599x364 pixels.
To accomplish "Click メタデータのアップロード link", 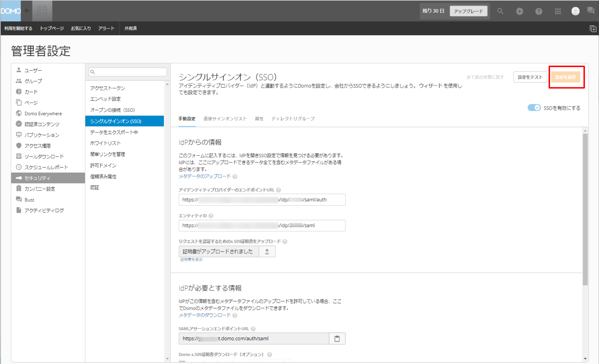I will [x=205, y=176].
